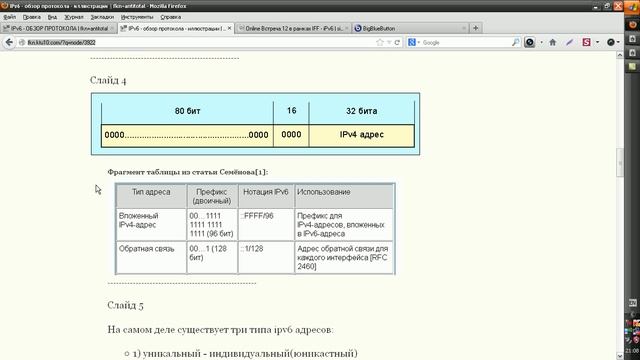Screen dimensions: 640x360
Task: Click the system clock in the tray
Action: click(x=632, y=351)
